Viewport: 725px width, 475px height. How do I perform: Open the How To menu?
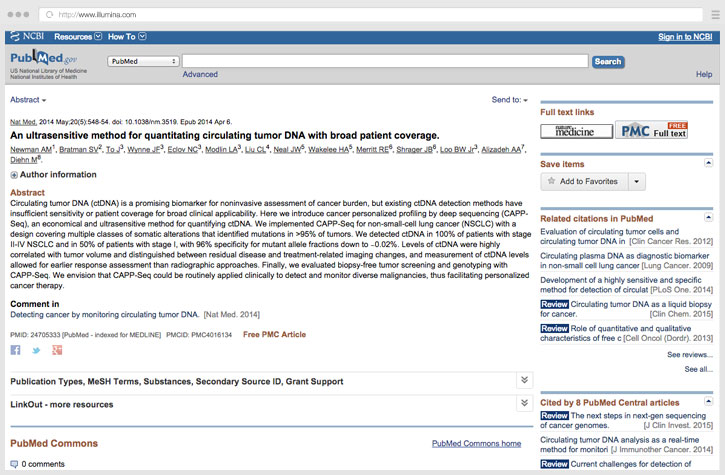point(127,36)
